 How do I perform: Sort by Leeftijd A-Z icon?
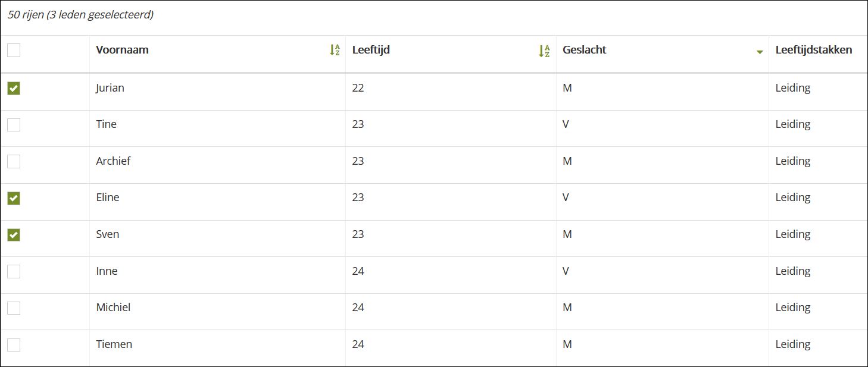(x=544, y=51)
